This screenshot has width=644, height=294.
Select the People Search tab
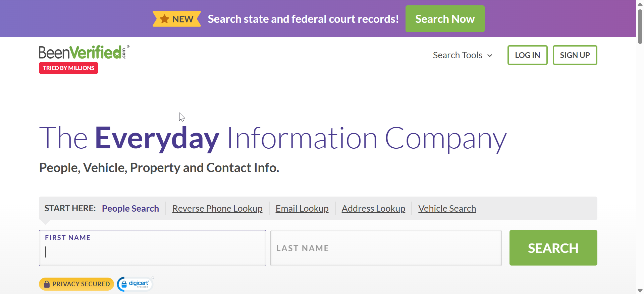pyautogui.click(x=130, y=208)
